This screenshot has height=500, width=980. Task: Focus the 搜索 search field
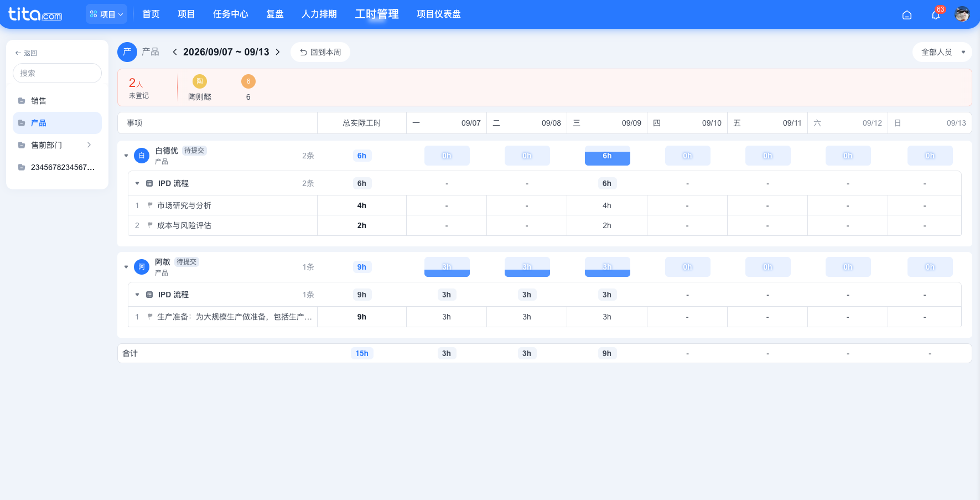pyautogui.click(x=57, y=73)
